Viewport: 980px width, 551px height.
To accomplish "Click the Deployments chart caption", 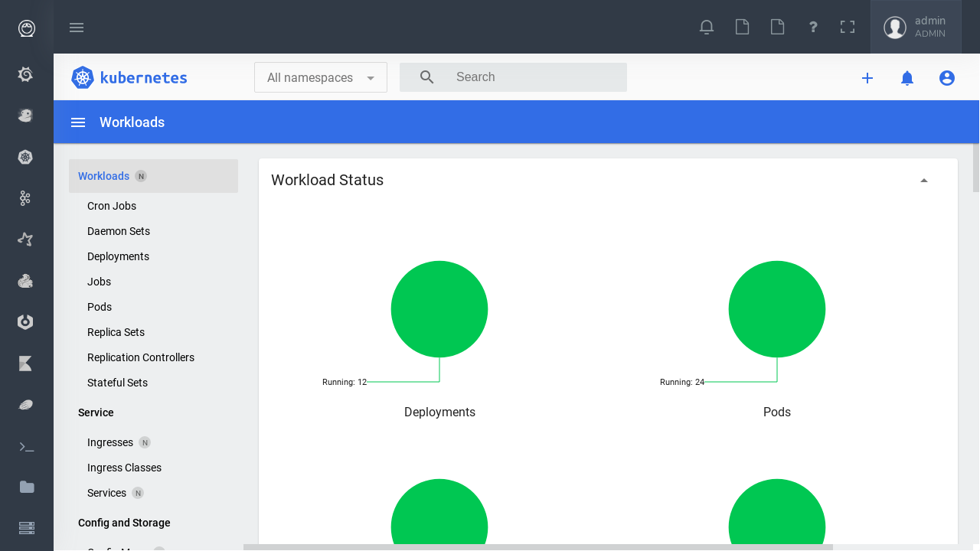I will (x=439, y=412).
